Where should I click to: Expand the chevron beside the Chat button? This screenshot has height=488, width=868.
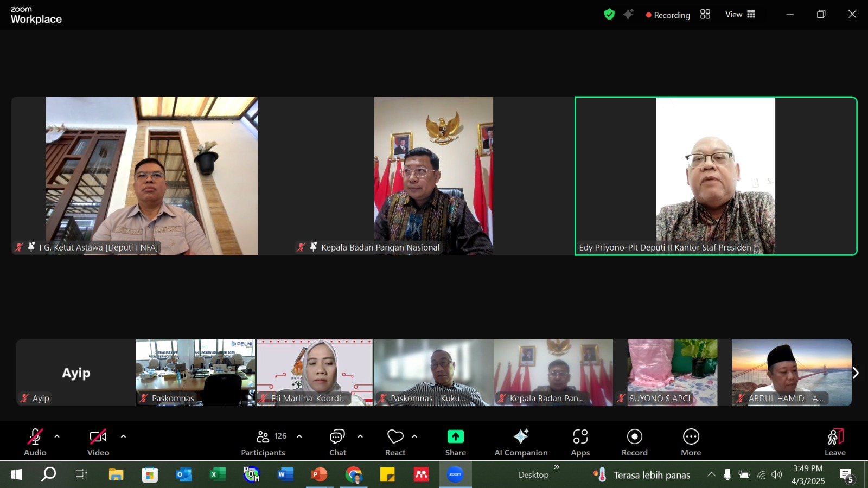[x=360, y=436]
